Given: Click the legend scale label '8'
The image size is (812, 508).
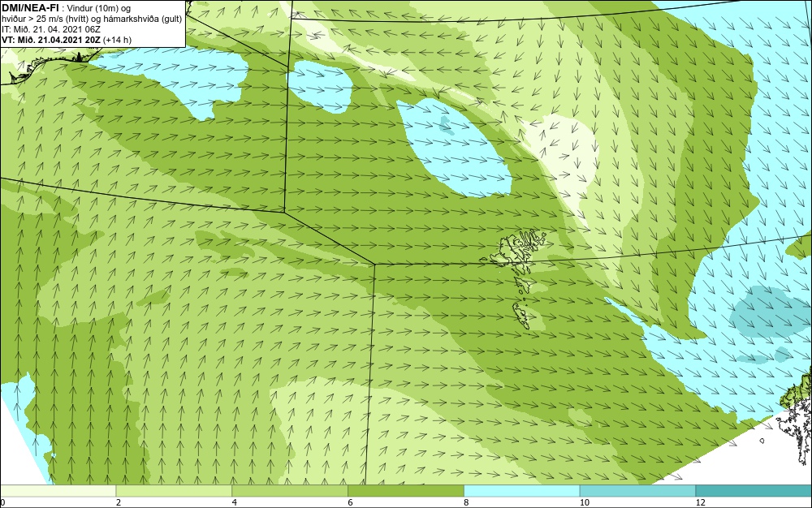Looking at the screenshot, I should click(x=467, y=502).
